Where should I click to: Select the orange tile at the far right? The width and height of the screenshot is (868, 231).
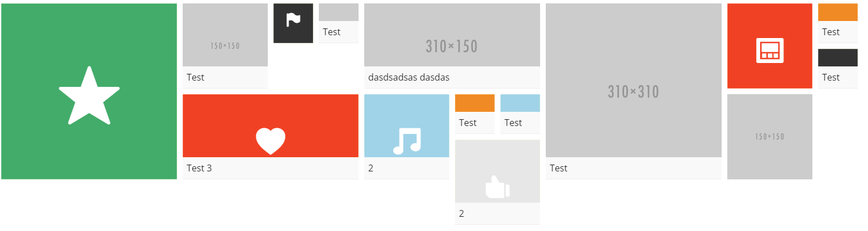838,12
